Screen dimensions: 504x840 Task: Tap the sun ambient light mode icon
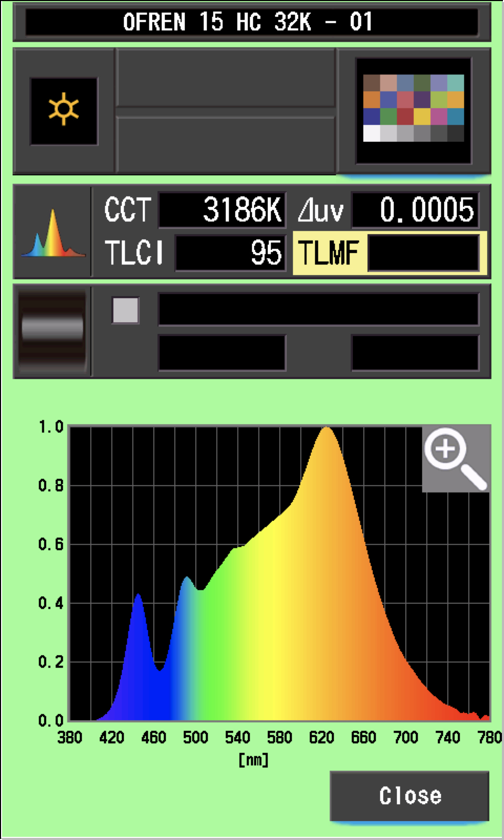[64, 111]
